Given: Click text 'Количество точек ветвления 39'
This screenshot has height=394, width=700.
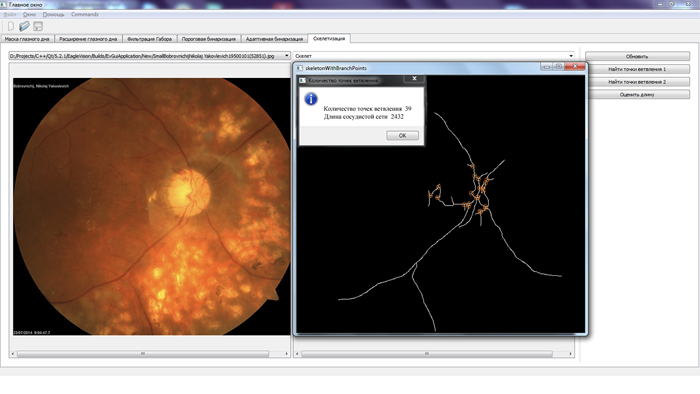Looking at the screenshot, I should (367, 108).
